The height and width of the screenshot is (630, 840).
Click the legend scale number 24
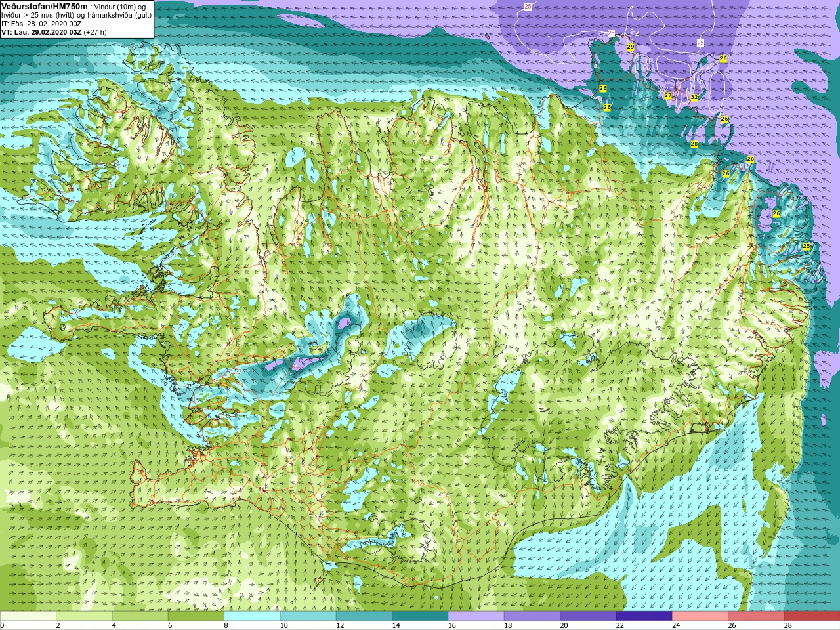click(x=676, y=625)
